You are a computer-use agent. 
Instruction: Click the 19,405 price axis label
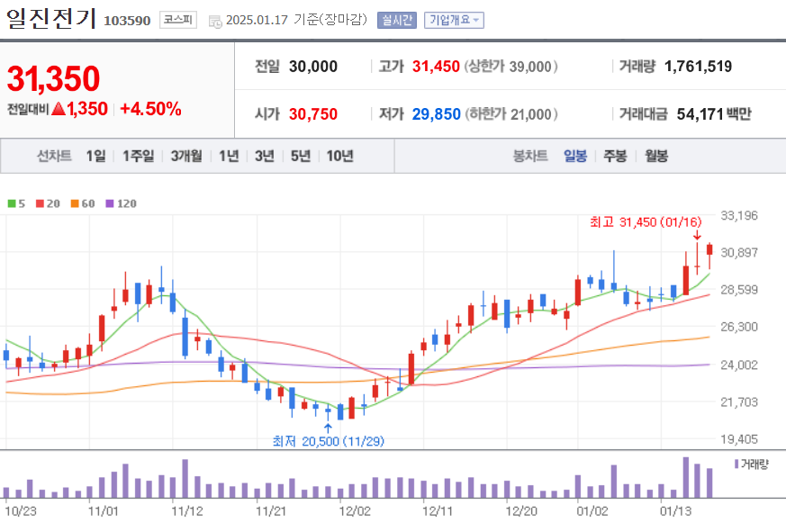[739, 439]
